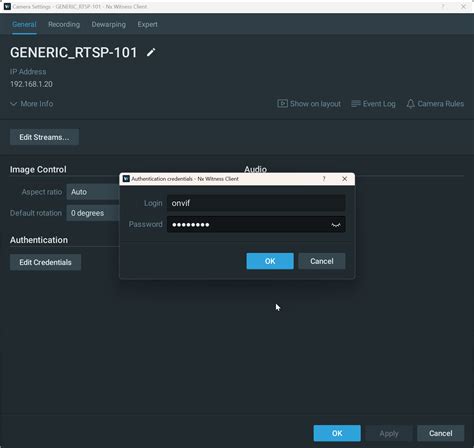Open the Event Log

[373, 104]
